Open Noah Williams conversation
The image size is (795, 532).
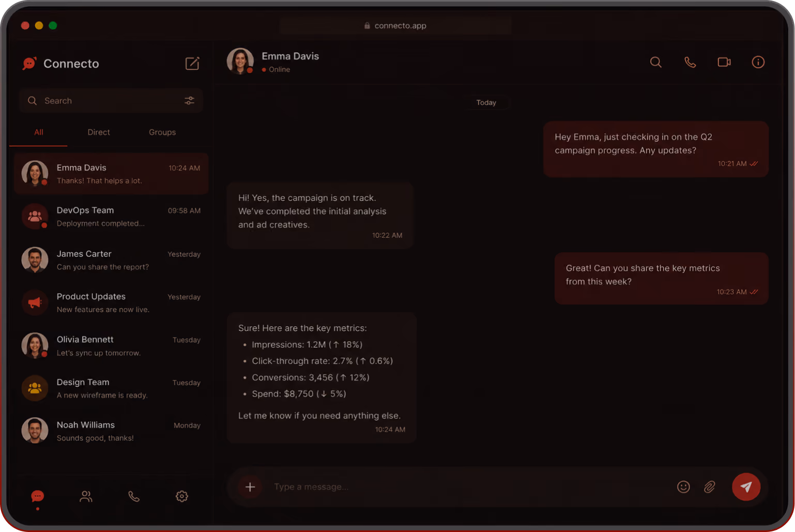pos(111,431)
